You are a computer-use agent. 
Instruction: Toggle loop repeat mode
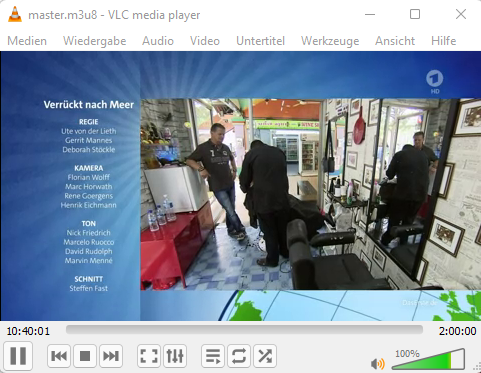pos(239,356)
